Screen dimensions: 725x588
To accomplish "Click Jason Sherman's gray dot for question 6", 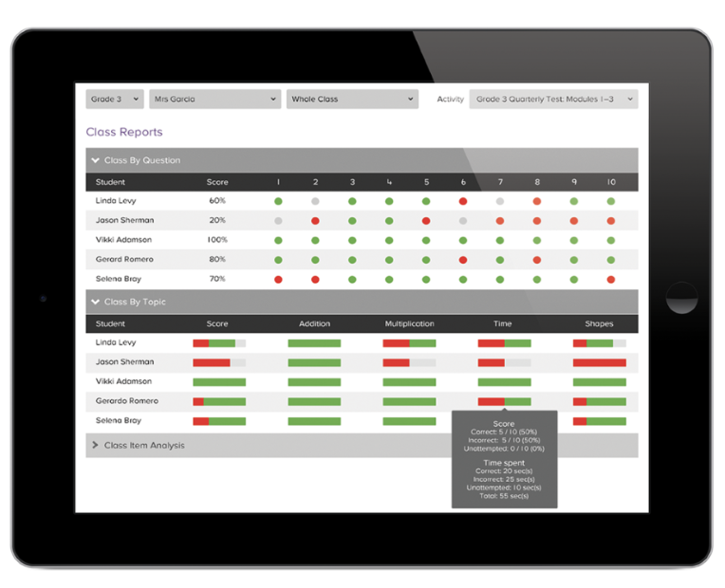I will [463, 221].
